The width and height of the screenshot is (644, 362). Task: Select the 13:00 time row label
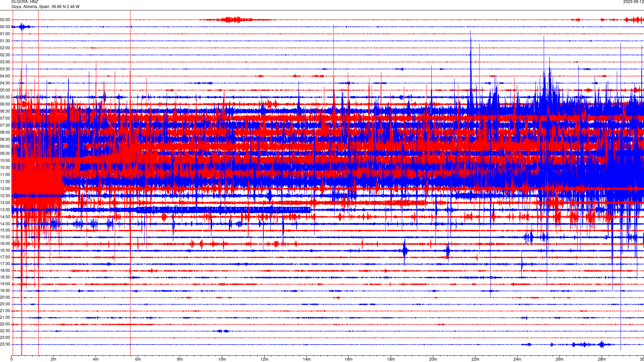point(5,203)
